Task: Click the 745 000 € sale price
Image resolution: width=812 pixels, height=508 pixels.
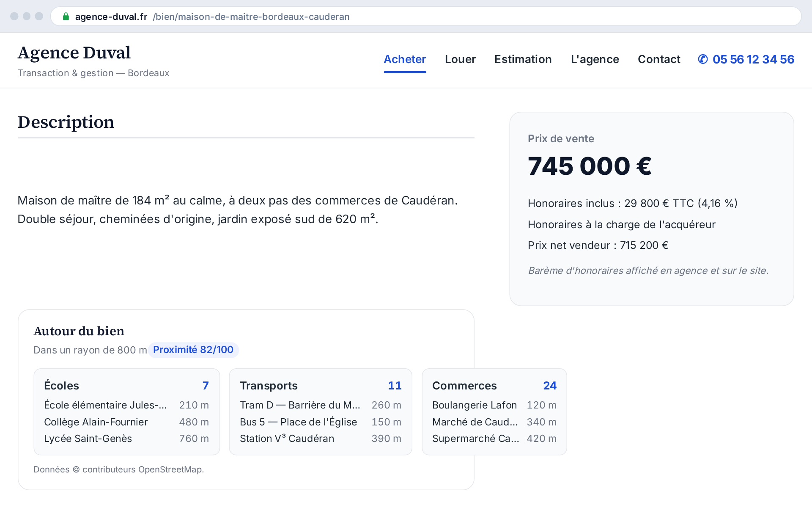Action: click(590, 166)
